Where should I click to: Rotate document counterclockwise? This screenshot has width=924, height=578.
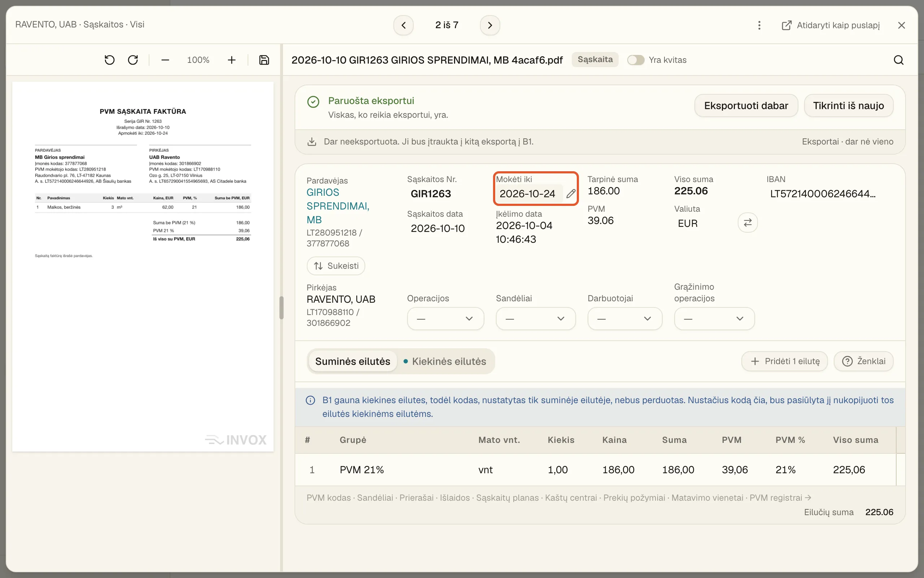[110, 60]
